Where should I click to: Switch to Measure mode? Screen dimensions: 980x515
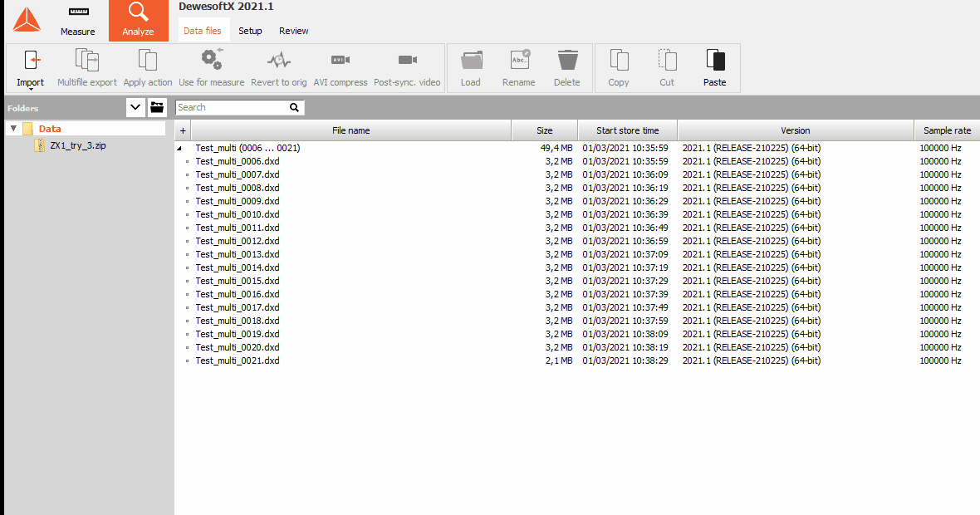pyautogui.click(x=77, y=21)
